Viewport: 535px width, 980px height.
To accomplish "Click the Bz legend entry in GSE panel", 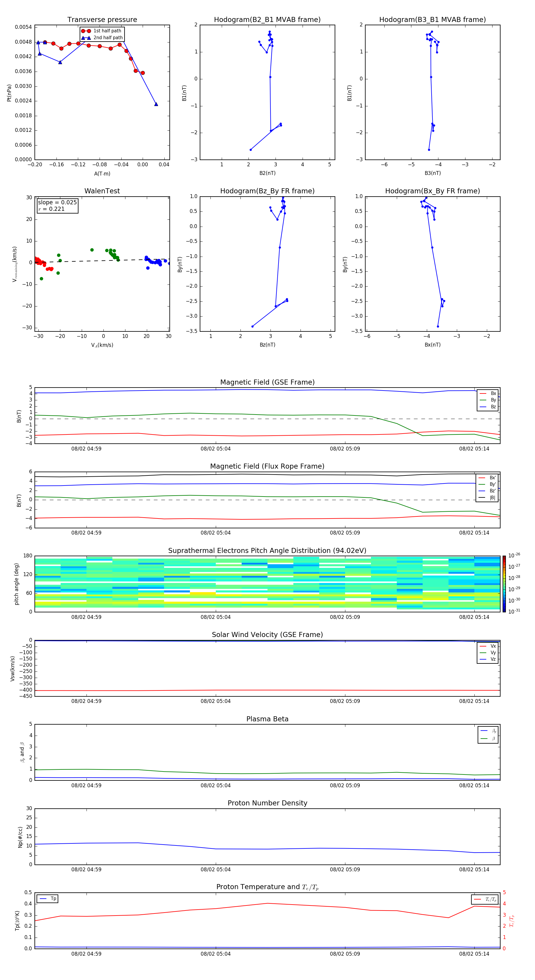I will [488, 407].
